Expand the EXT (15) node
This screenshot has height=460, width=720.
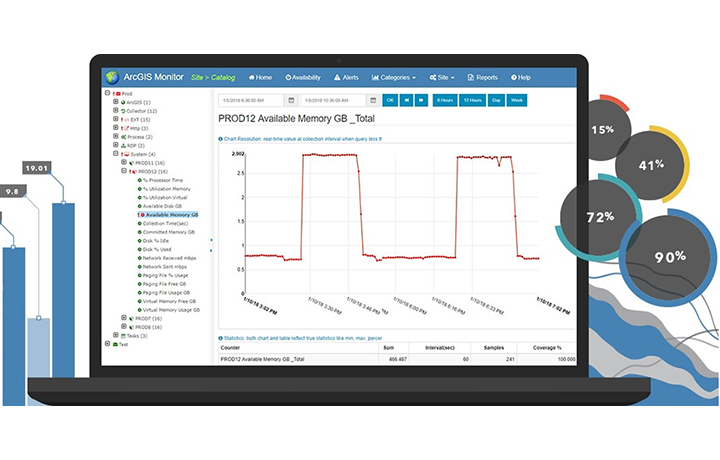pyautogui.click(x=116, y=119)
